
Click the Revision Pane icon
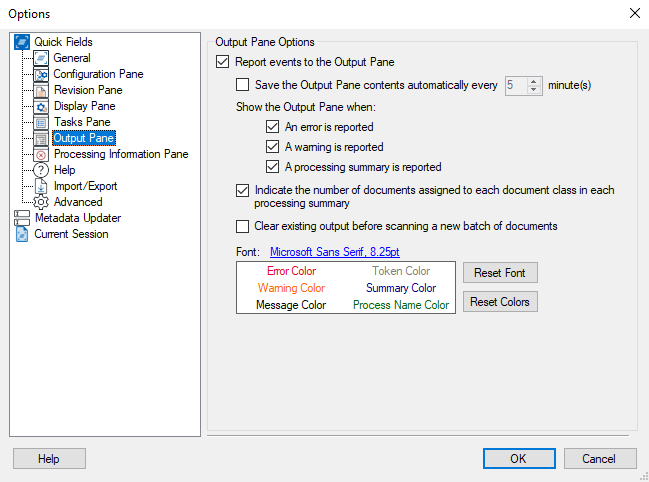click(41, 90)
